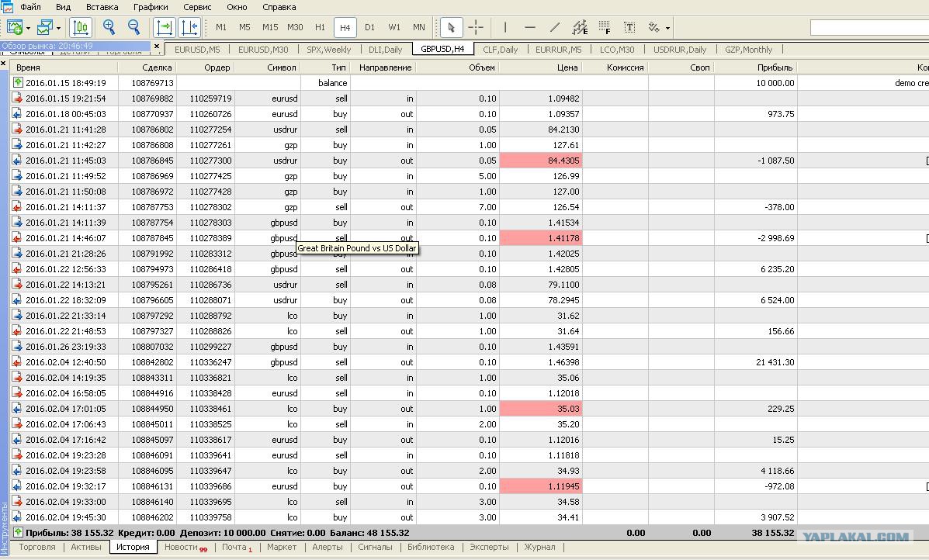Switch timeframe to M5
Viewport: 929px width, 560px height.
pyautogui.click(x=244, y=27)
